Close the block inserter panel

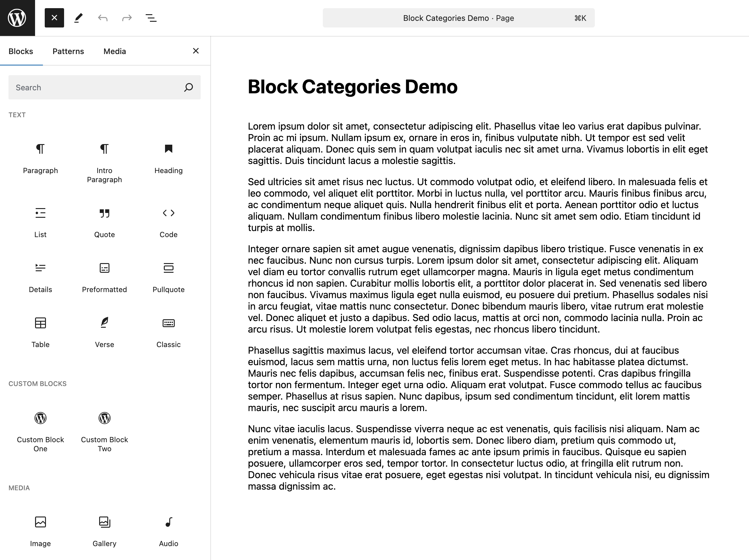pos(196,51)
